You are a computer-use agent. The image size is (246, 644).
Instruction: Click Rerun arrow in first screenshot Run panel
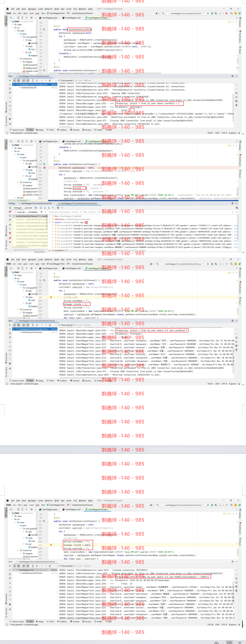pyautogui.click(x=10, y=80)
